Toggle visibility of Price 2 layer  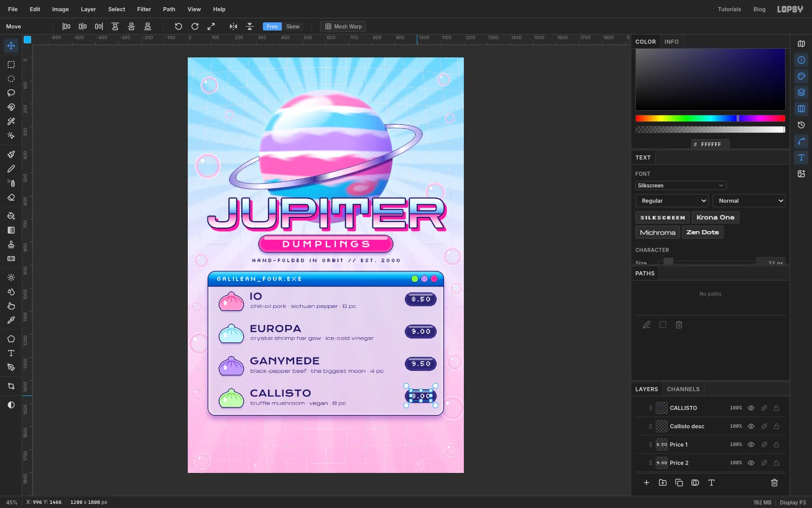click(x=751, y=463)
